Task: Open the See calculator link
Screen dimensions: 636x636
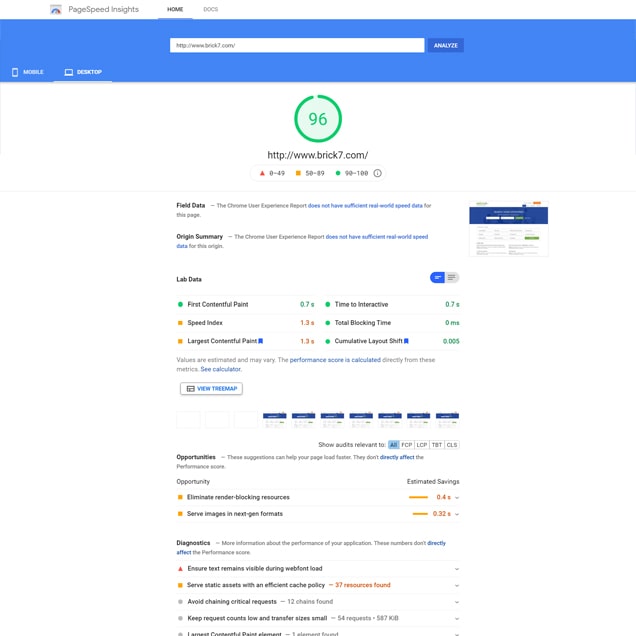Action: (x=221, y=369)
